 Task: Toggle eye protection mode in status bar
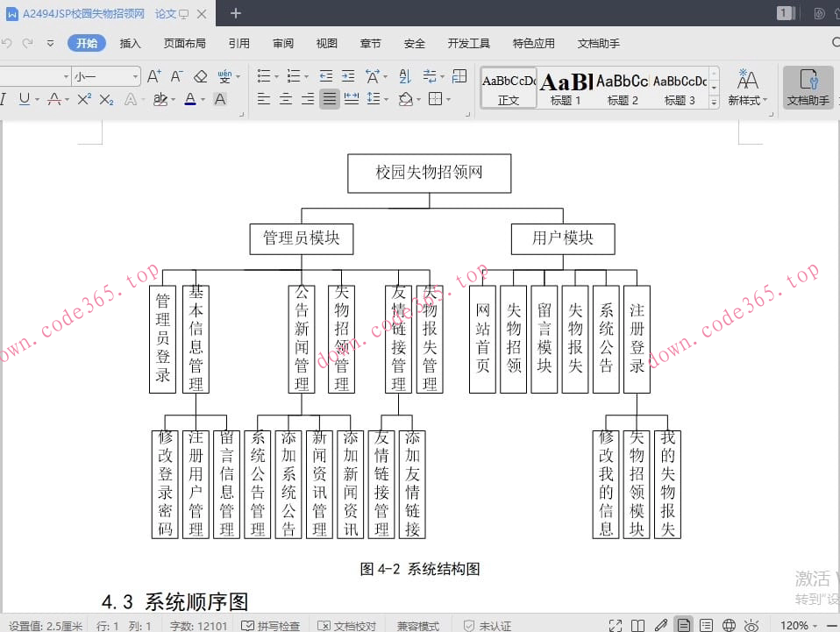tap(751, 624)
